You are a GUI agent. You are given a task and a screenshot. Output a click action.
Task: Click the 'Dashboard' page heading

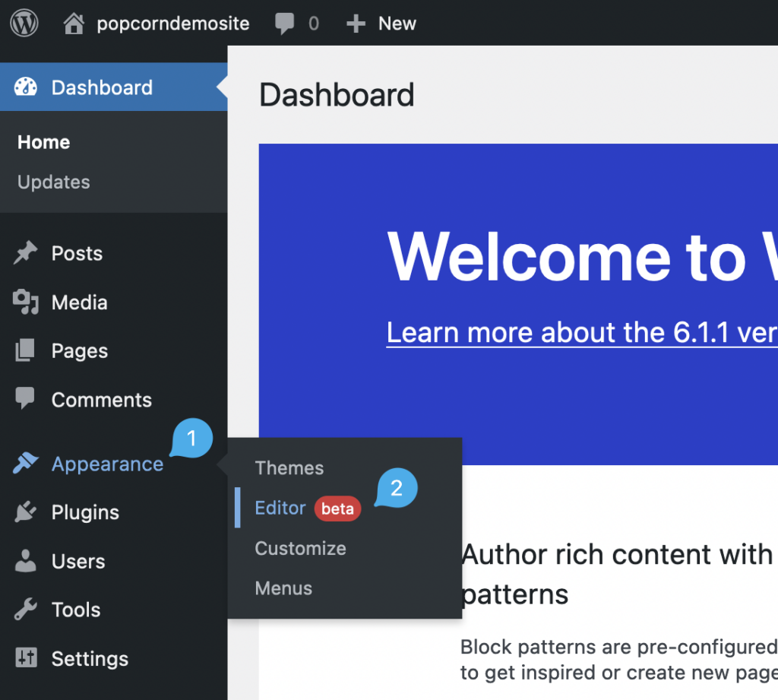click(337, 94)
